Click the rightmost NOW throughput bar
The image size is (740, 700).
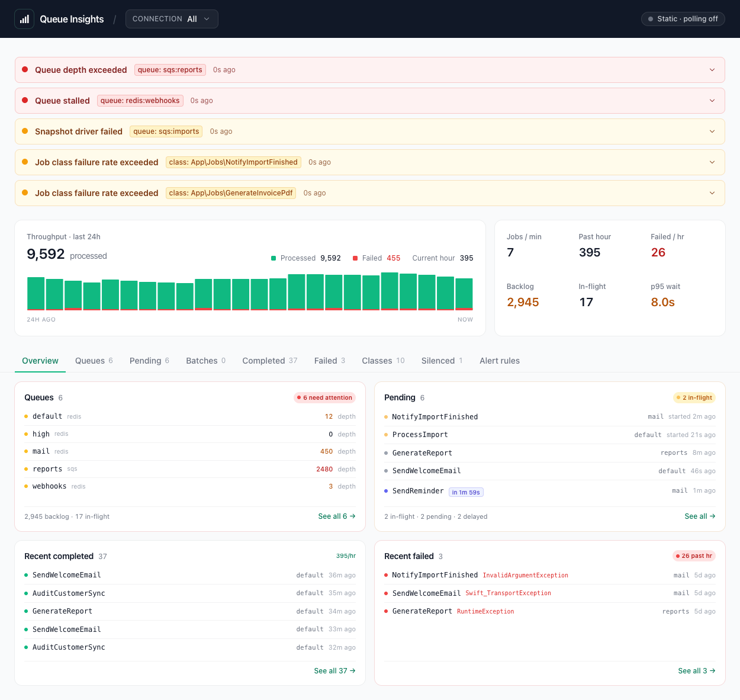pyautogui.click(x=464, y=294)
